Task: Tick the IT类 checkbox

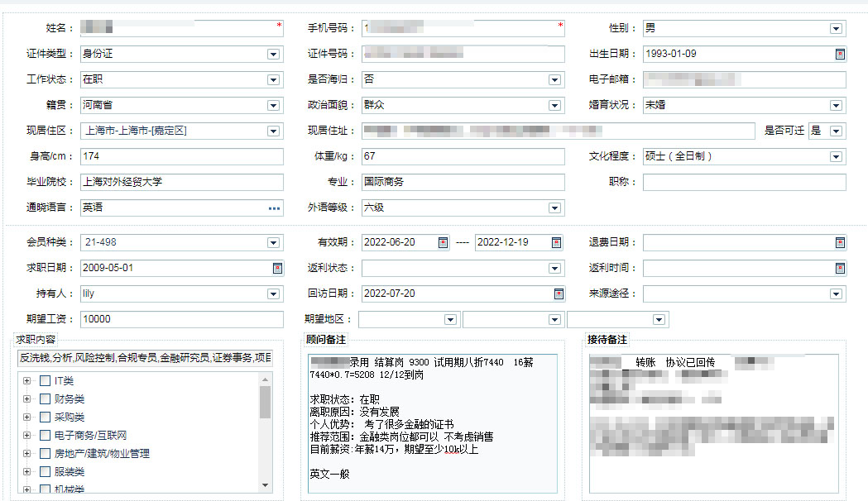Action: click(x=46, y=381)
